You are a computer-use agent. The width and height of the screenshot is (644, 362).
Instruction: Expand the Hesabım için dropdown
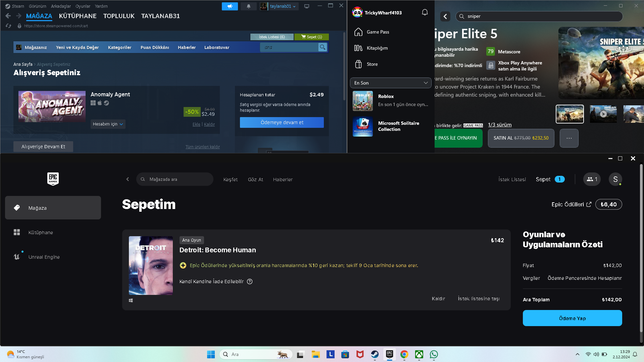[108, 124]
